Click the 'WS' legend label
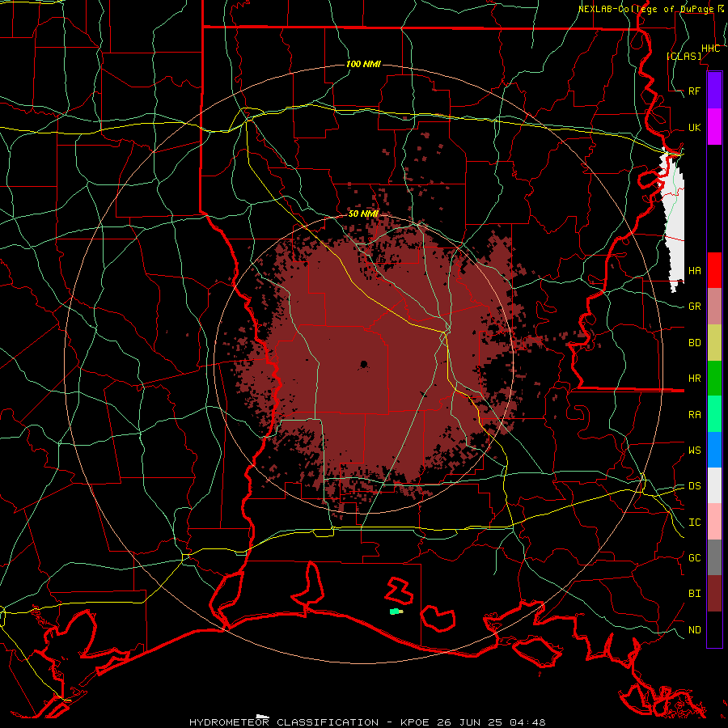This screenshot has width=728, height=728. click(694, 451)
